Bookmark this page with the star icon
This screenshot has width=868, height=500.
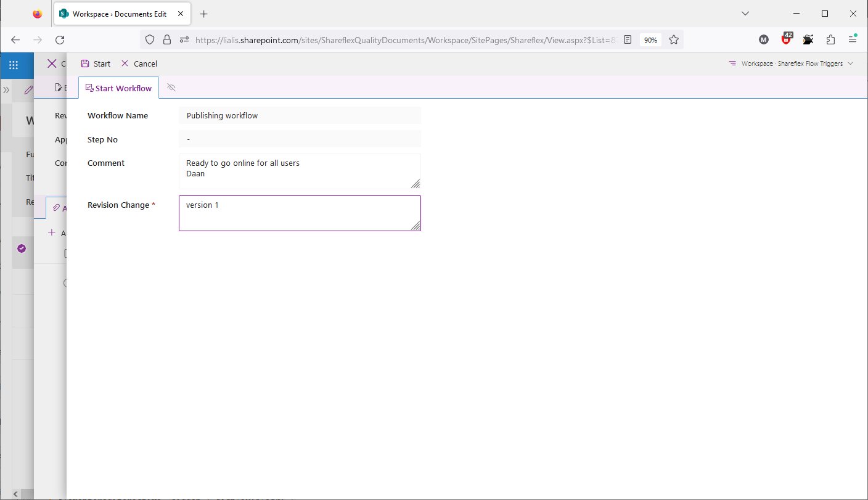click(x=674, y=39)
